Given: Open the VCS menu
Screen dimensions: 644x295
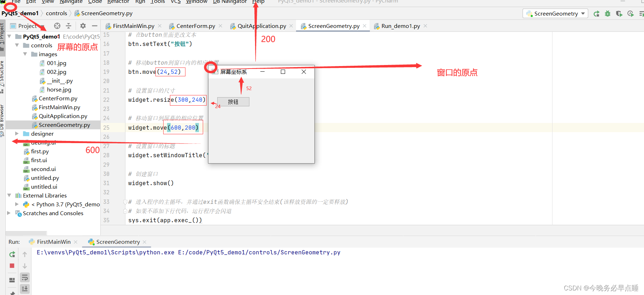Looking at the screenshot, I should 176,2.
